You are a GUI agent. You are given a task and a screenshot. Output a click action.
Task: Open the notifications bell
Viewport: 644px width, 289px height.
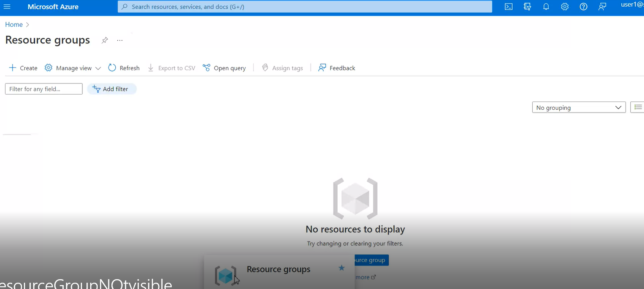click(x=546, y=7)
